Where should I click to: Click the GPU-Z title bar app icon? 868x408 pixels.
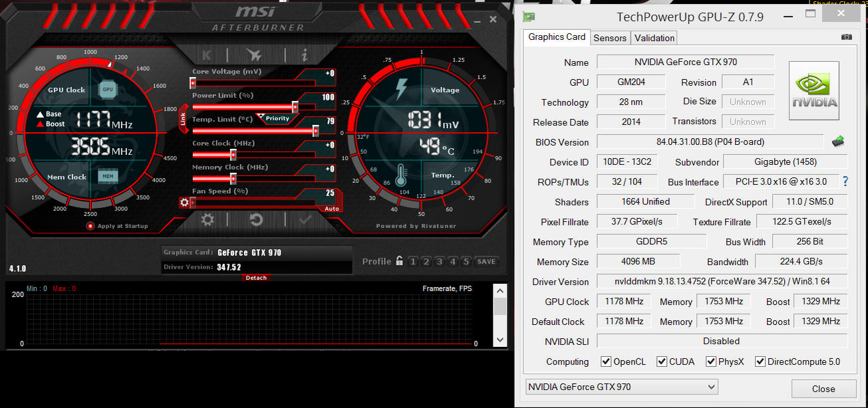tap(529, 17)
